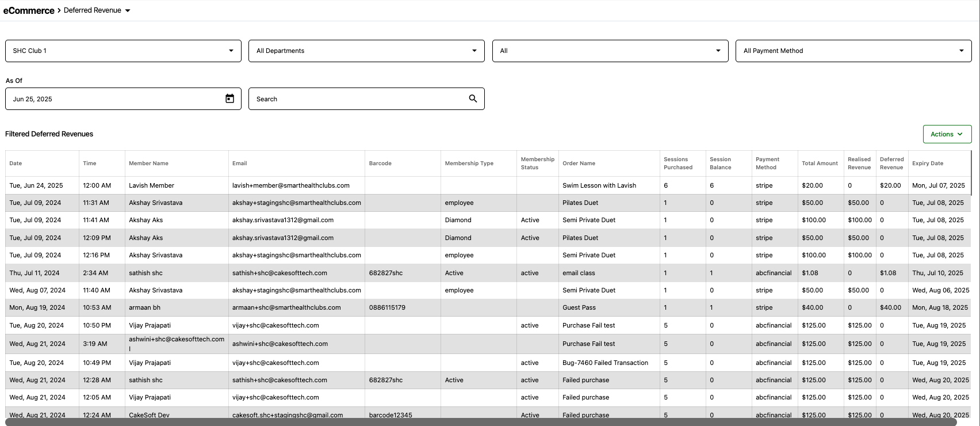Screen dimensions: 980x426
Task: Click the Mon, Jul 07, 2025 expiry date
Action: click(939, 185)
